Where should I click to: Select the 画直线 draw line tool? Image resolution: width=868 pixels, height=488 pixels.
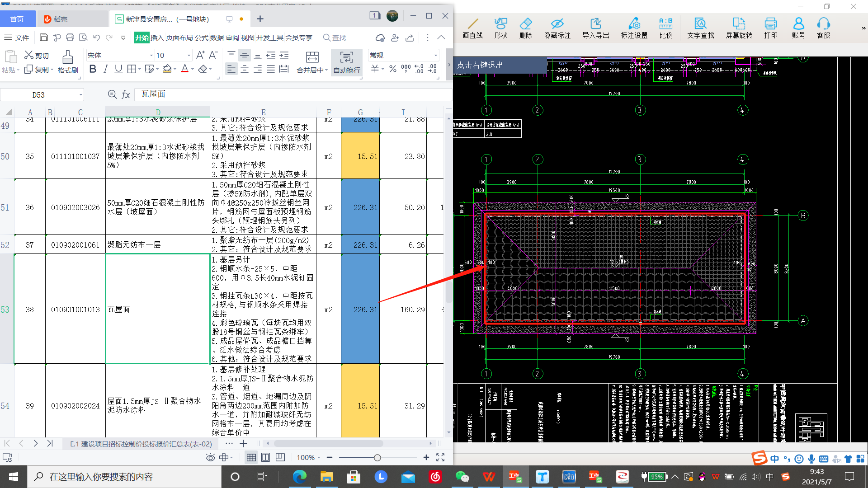[472, 28]
